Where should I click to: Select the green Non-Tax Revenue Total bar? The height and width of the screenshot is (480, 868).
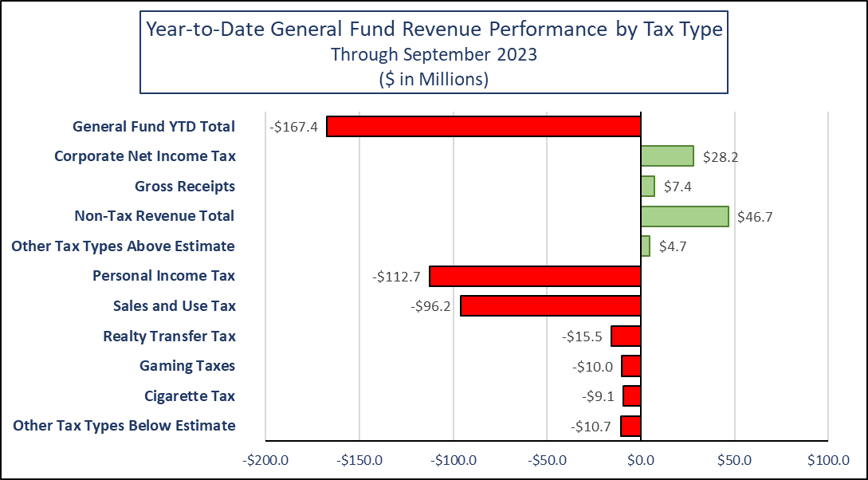tap(685, 216)
